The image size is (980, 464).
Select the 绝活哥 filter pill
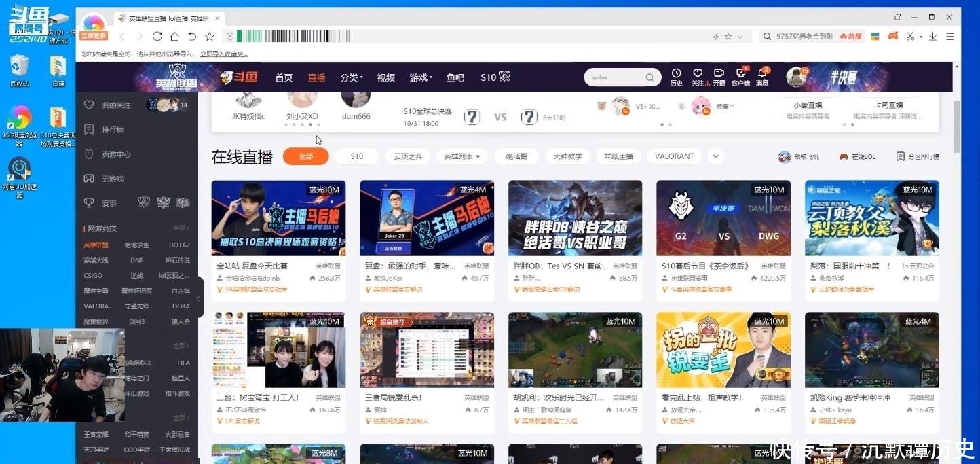click(x=517, y=156)
